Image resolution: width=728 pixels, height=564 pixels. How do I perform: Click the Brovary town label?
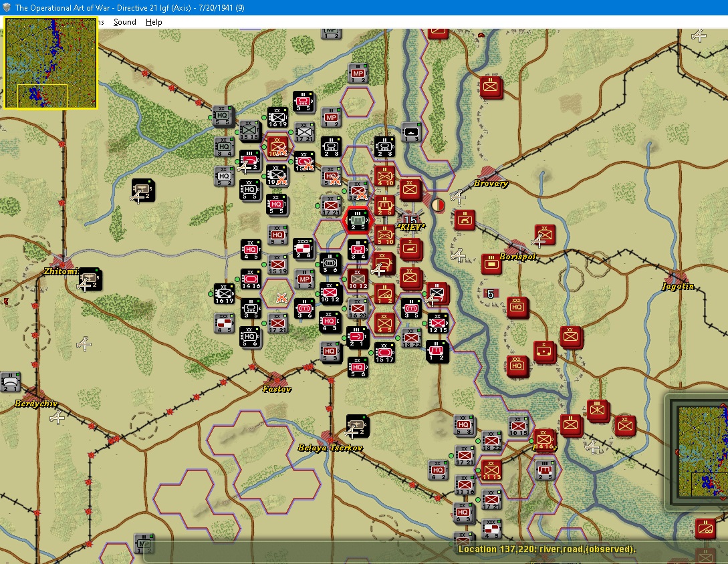491,183
